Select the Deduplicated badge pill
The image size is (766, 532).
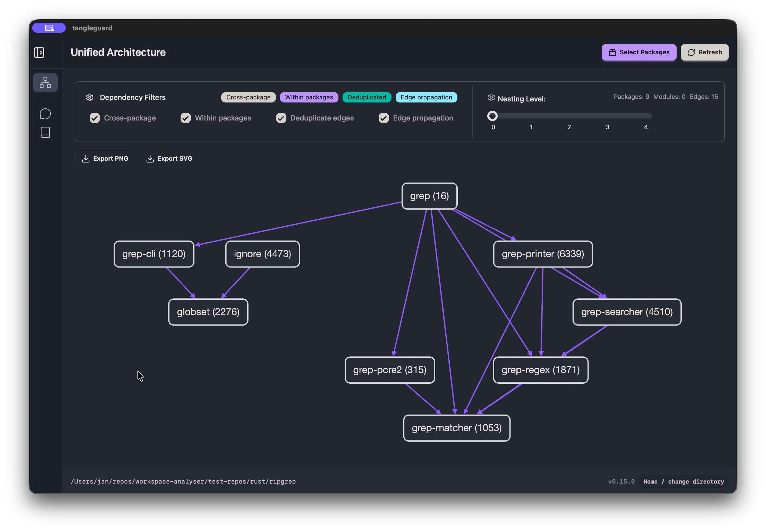pos(367,97)
